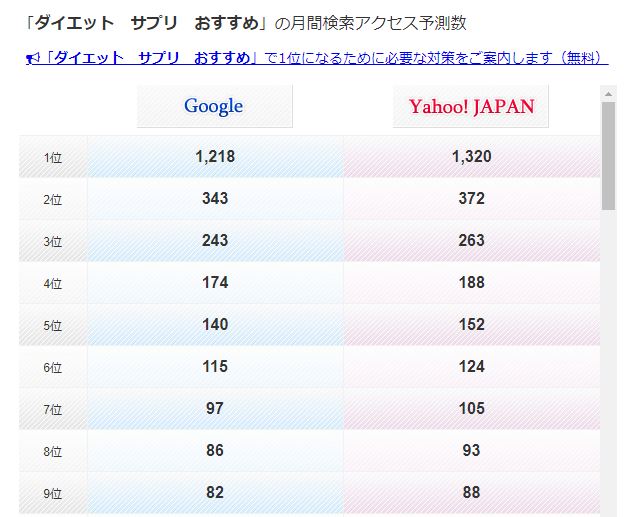The image size is (637, 517).
Task: Click Yahoo value 1,320 in the 1位 row
Action: 472,156
